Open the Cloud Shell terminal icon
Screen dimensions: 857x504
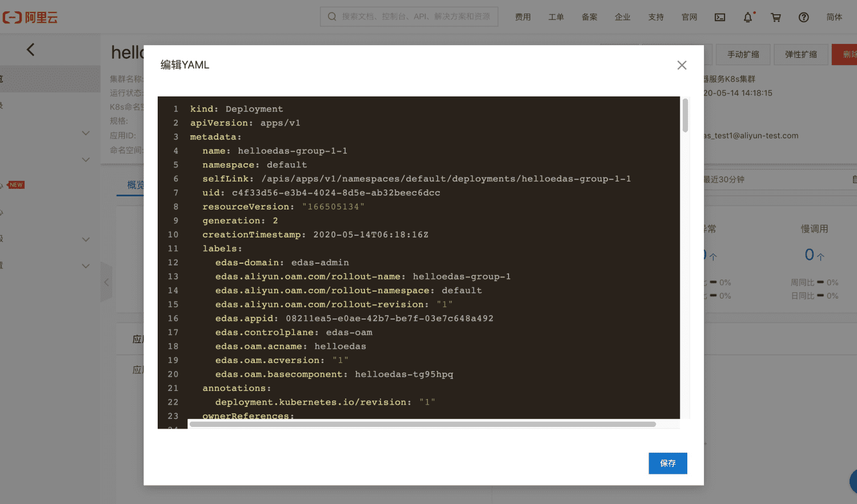720,17
